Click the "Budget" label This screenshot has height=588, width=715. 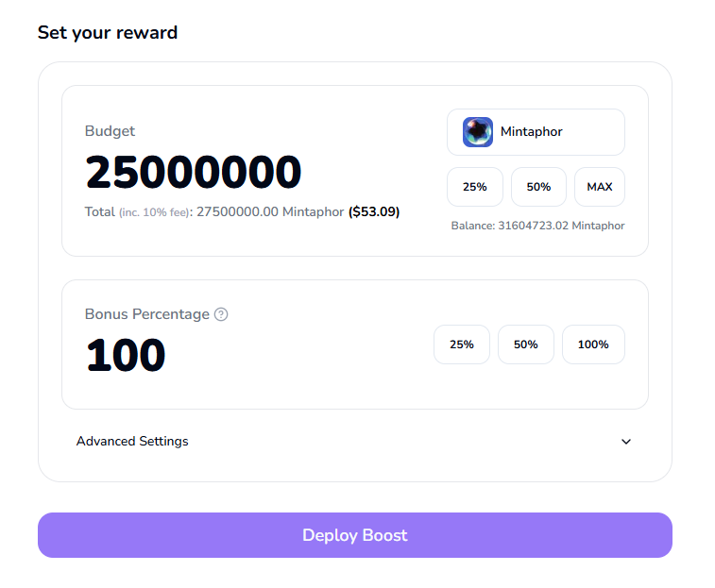click(x=110, y=131)
